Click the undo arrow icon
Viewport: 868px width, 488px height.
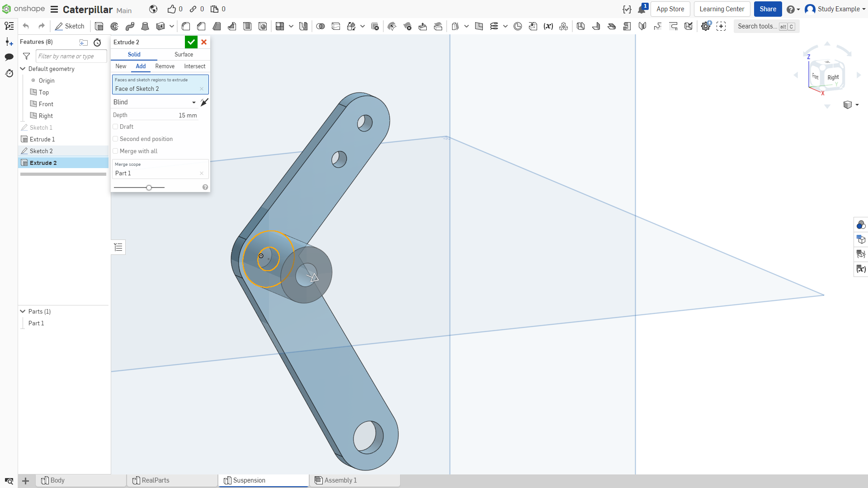click(x=26, y=26)
